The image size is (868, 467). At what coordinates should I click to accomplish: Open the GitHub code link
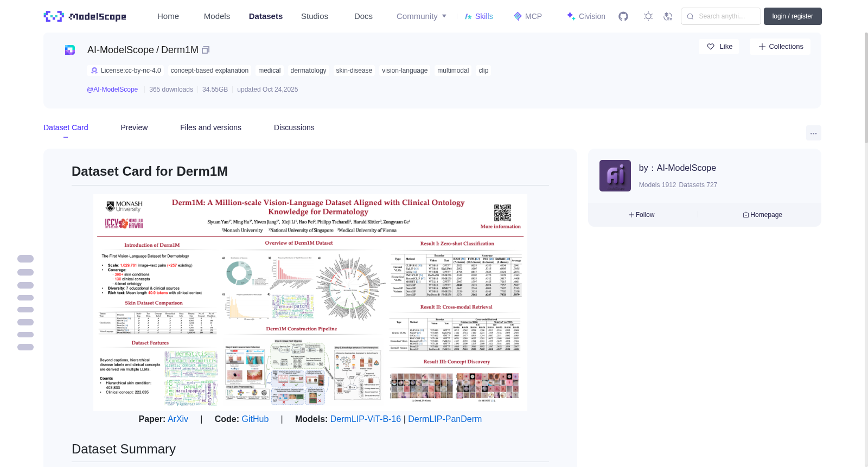click(255, 419)
